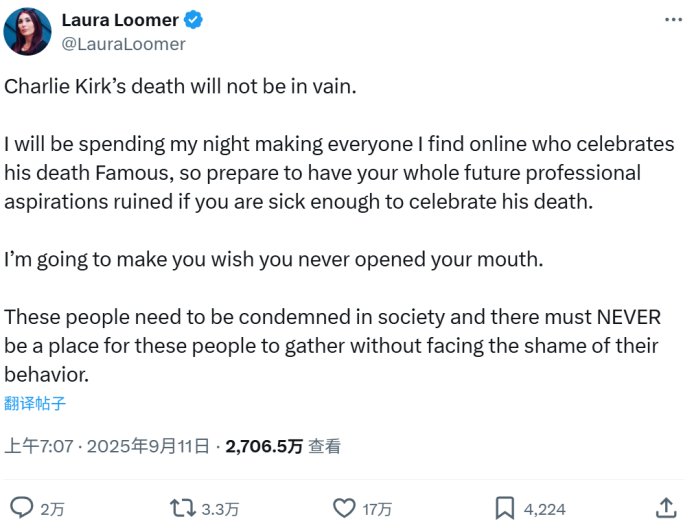Viewport: 694px width, 532px height.
Task: Click the 2万 reply count
Action: (x=52, y=509)
